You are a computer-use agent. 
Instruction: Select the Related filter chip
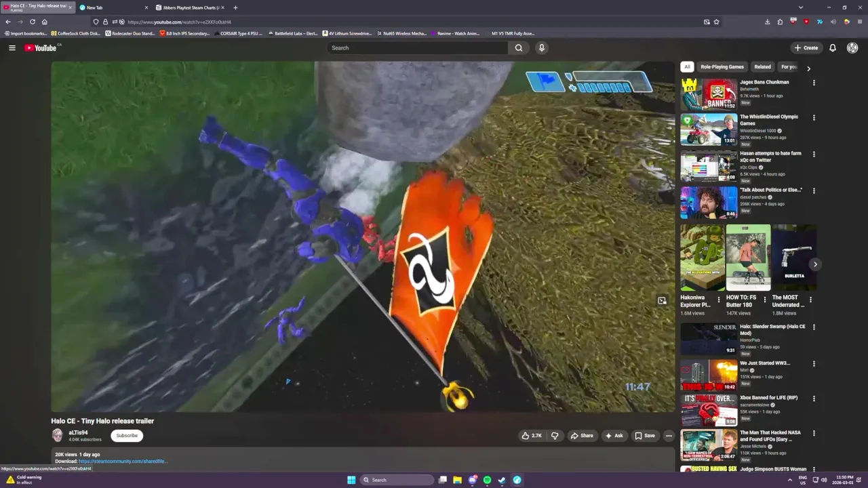tap(762, 66)
